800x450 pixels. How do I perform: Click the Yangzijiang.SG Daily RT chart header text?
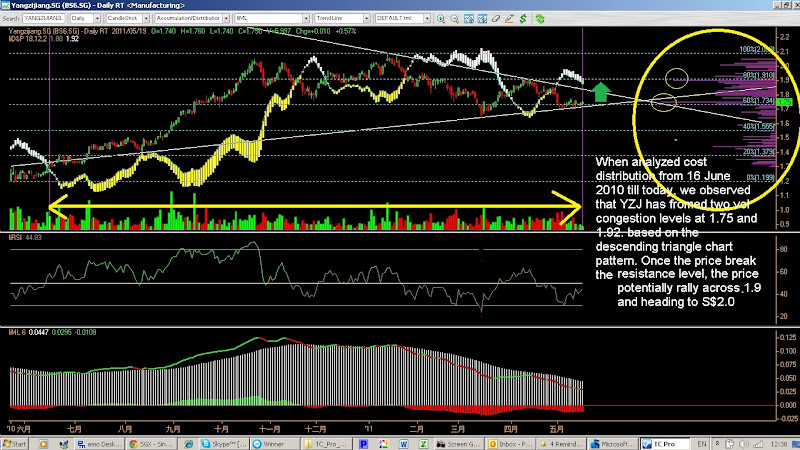(59, 31)
